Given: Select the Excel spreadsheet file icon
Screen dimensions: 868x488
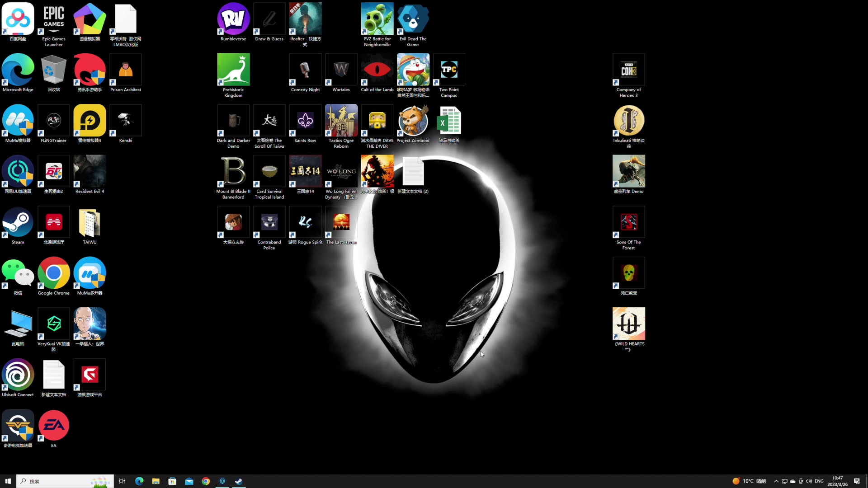Looking at the screenshot, I should click(449, 124).
